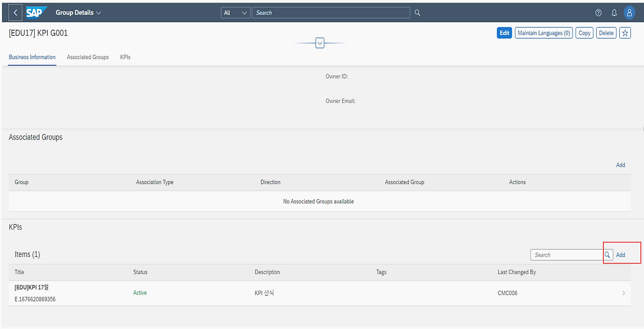The height and width of the screenshot is (329, 644).
Task: Switch to the KPIs tab
Action: click(125, 57)
